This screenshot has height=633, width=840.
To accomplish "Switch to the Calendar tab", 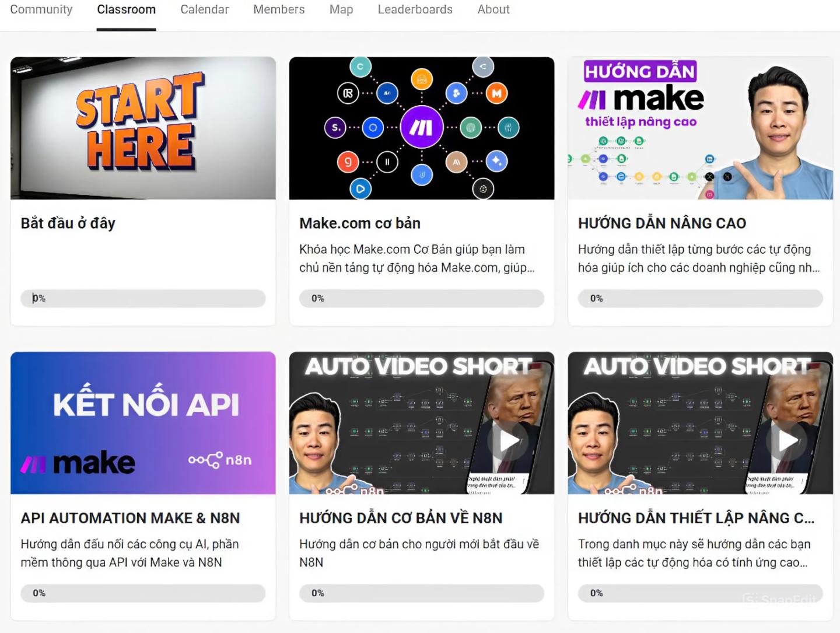I will tap(205, 9).
